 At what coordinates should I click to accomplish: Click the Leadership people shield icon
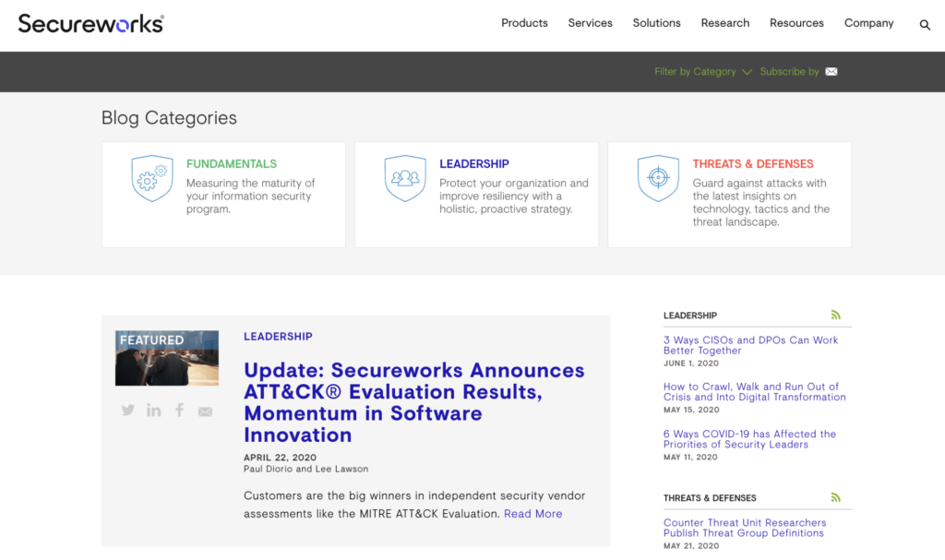pyautogui.click(x=405, y=178)
